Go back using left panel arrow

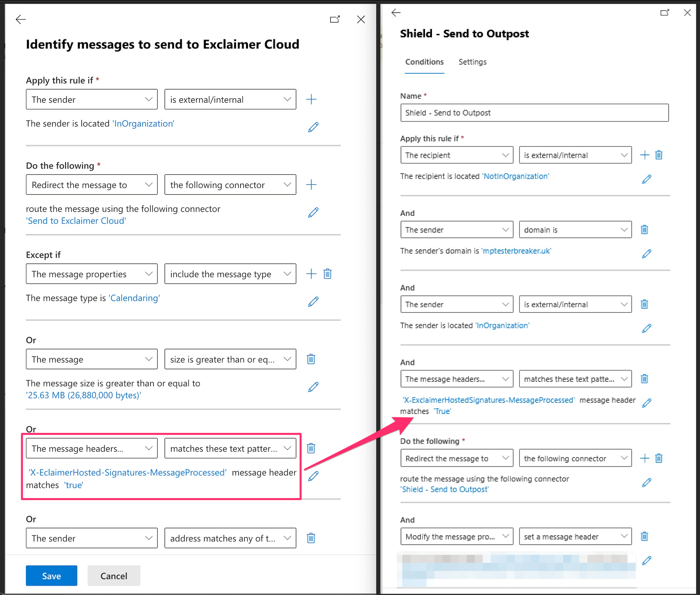coord(21,19)
